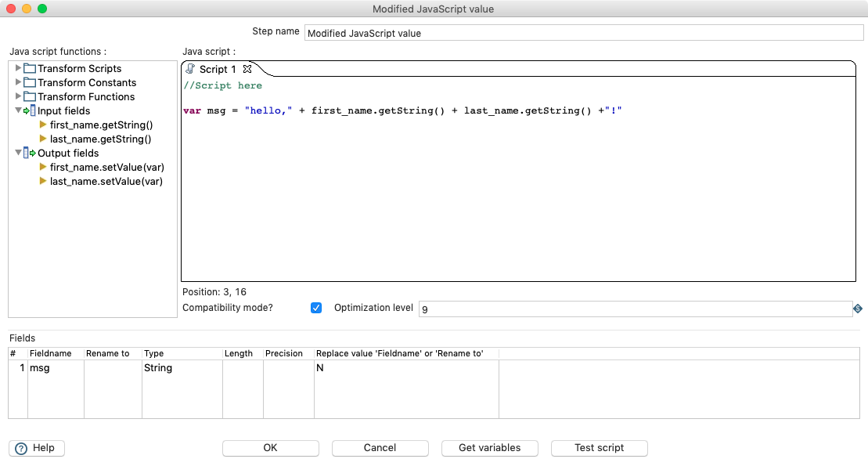The width and height of the screenshot is (868, 466).
Task: Click the script icon on Script 1 tab
Action: point(190,69)
